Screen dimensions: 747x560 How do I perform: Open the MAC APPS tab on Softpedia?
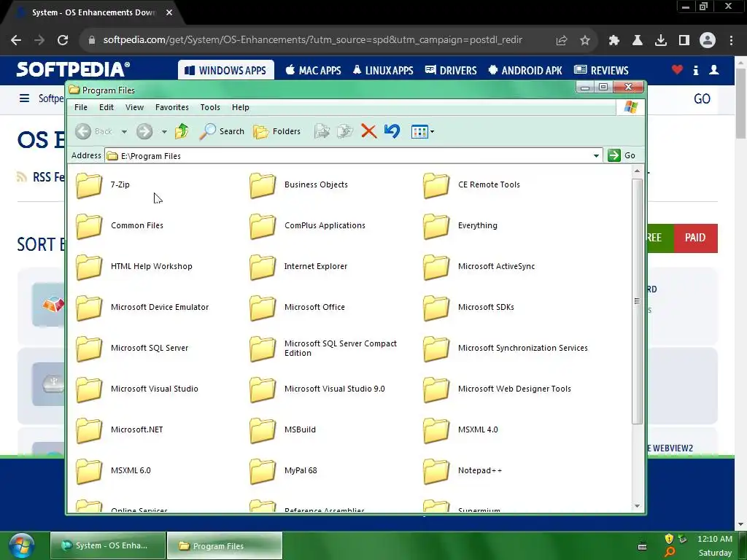(313, 71)
